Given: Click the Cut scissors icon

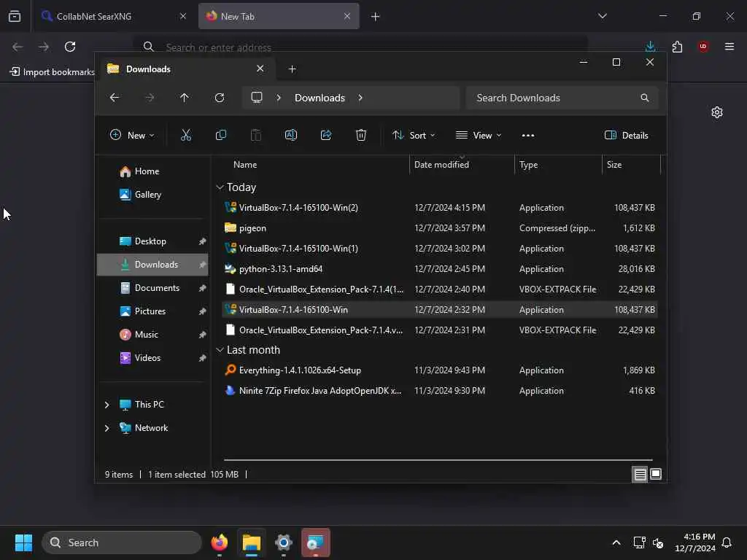Looking at the screenshot, I should [186, 136].
